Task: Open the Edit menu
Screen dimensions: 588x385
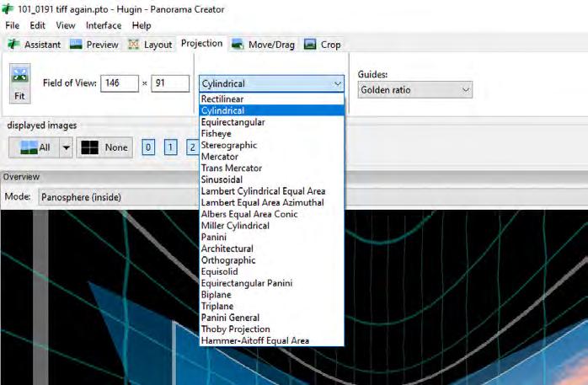Action: 38,25
